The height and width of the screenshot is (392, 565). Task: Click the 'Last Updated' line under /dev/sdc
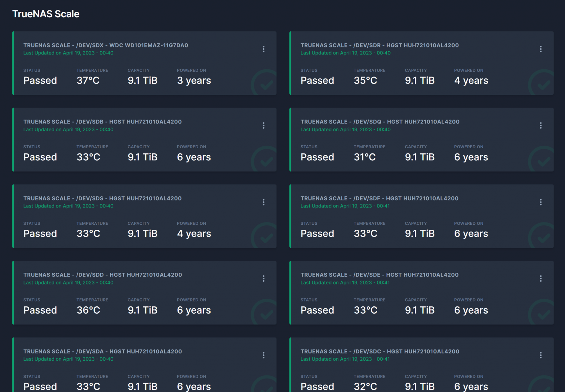click(345, 359)
